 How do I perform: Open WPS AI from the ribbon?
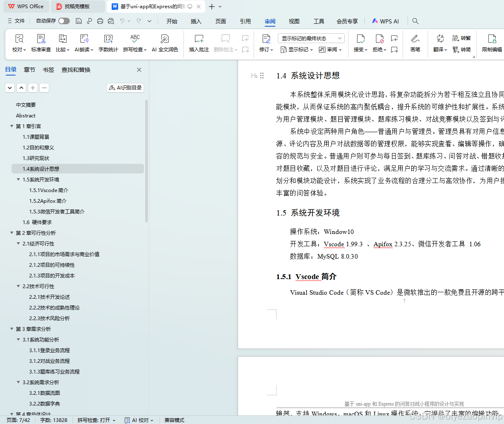(385, 21)
